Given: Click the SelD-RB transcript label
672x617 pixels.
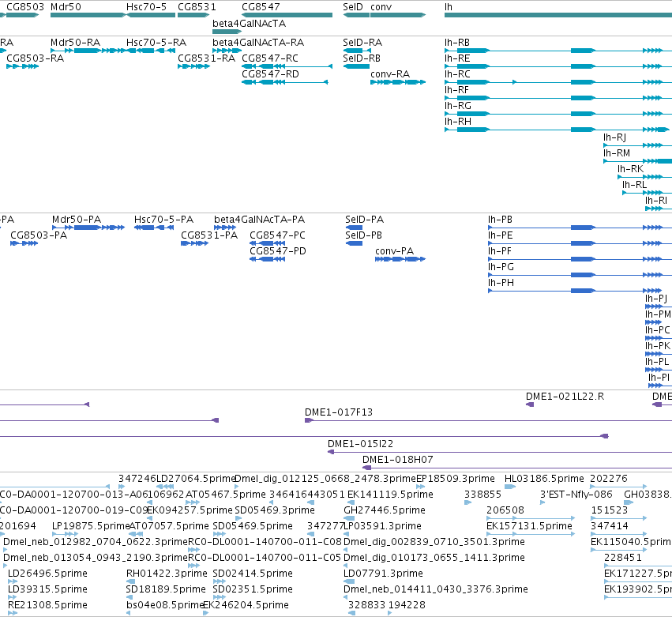Looking at the screenshot, I should pyautogui.click(x=362, y=58).
